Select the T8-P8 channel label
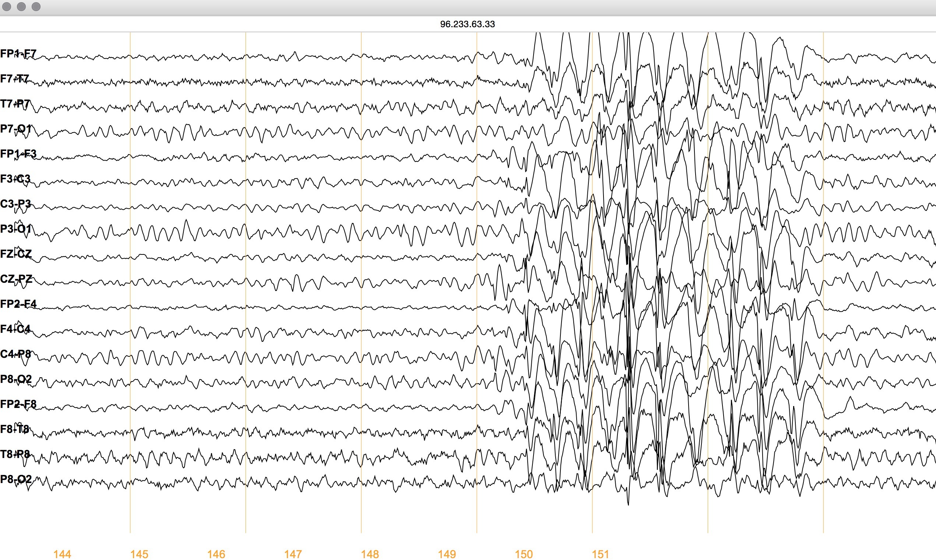This screenshot has height=560, width=936. pyautogui.click(x=15, y=454)
